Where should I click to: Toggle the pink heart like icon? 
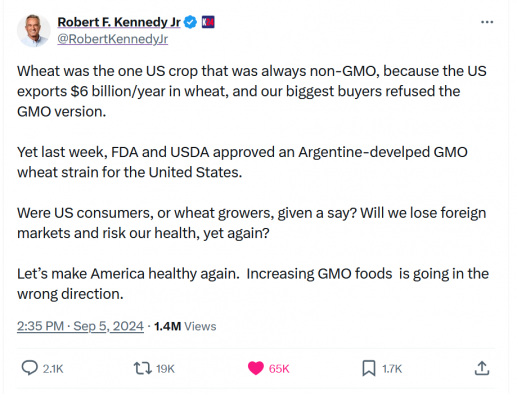coord(256,368)
